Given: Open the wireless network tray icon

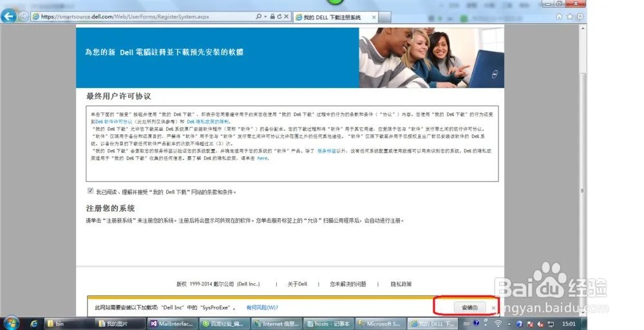Looking at the screenshot, I should point(498,324).
